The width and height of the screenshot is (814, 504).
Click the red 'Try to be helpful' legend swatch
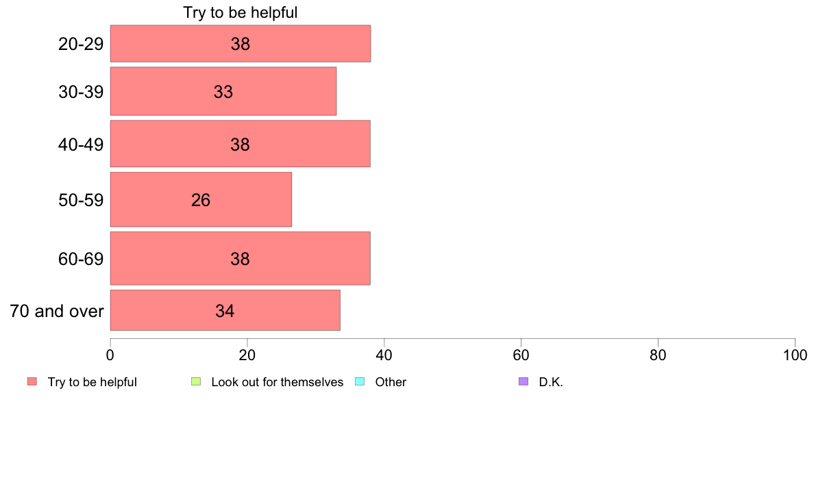[x=32, y=381]
